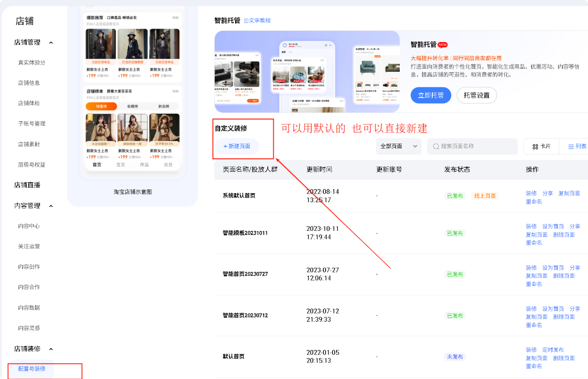This screenshot has height=379, width=588.
Task: Click the 发布状态 column header
Action: (457, 170)
